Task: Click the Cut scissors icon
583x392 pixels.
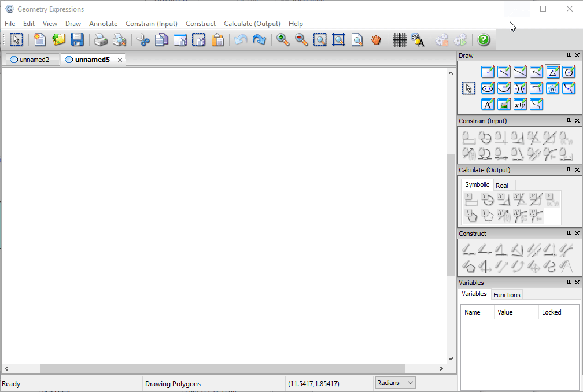Action: click(143, 40)
